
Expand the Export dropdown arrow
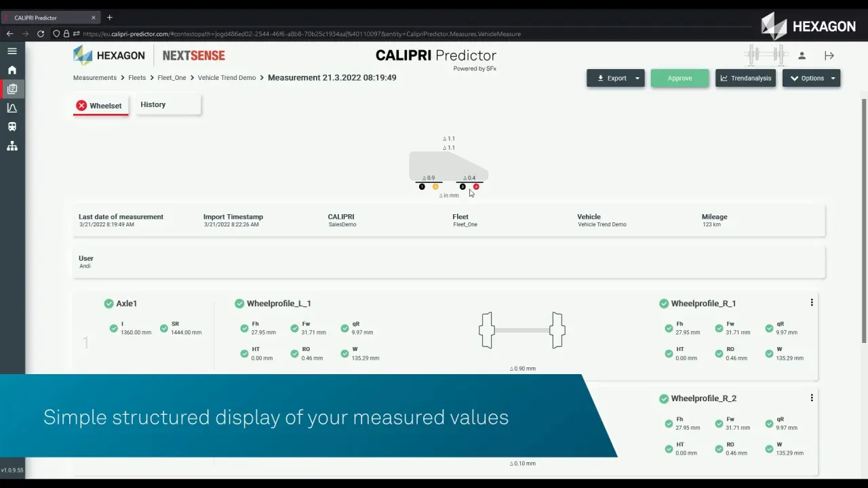(x=637, y=79)
